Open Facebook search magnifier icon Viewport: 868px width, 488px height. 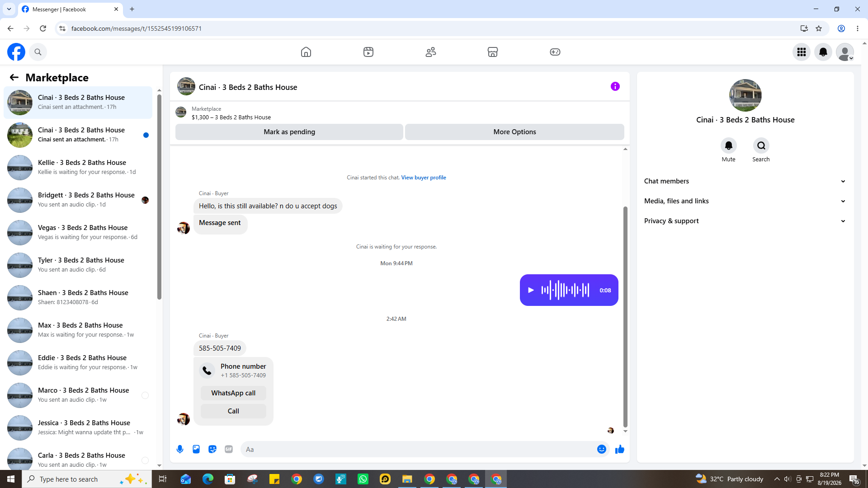click(x=38, y=52)
